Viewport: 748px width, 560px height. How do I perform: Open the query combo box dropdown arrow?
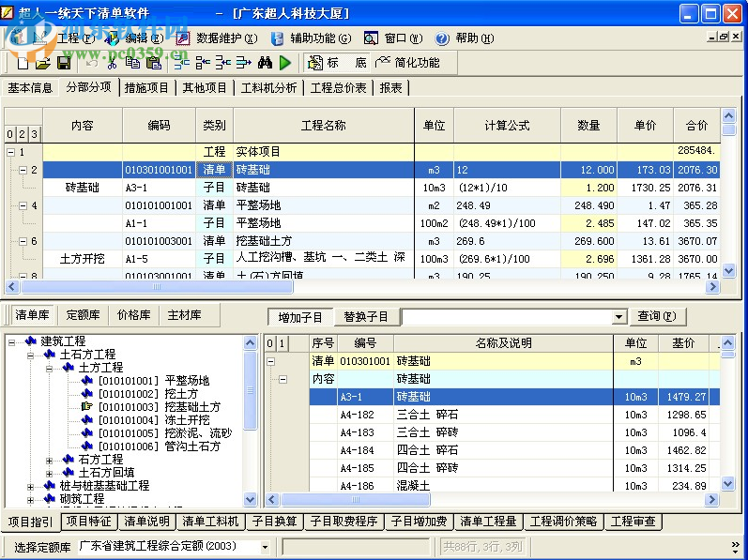click(x=618, y=317)
